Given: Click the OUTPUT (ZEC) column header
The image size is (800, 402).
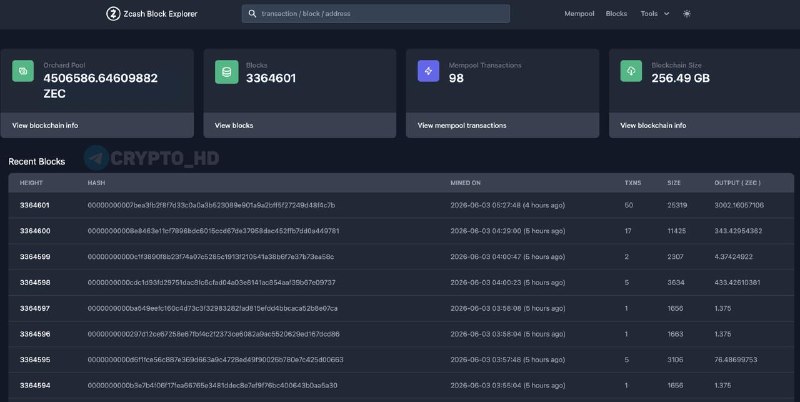Looking at the screenshot, I should pos(737,183).
